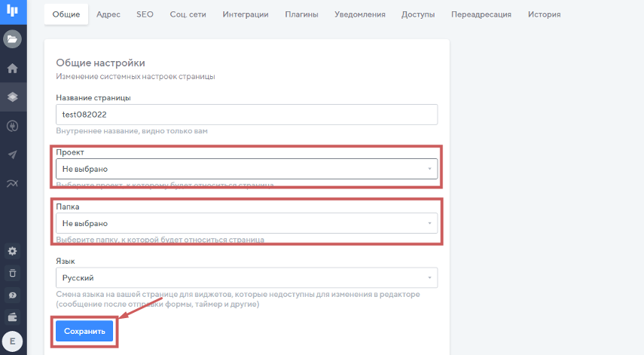Go to home icon in sidebar
This screenshot has height=355, width=644.
coord(12,69)
